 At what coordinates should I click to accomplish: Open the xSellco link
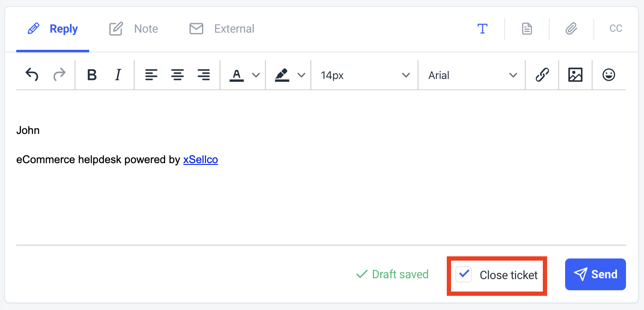tap(201, 160)
